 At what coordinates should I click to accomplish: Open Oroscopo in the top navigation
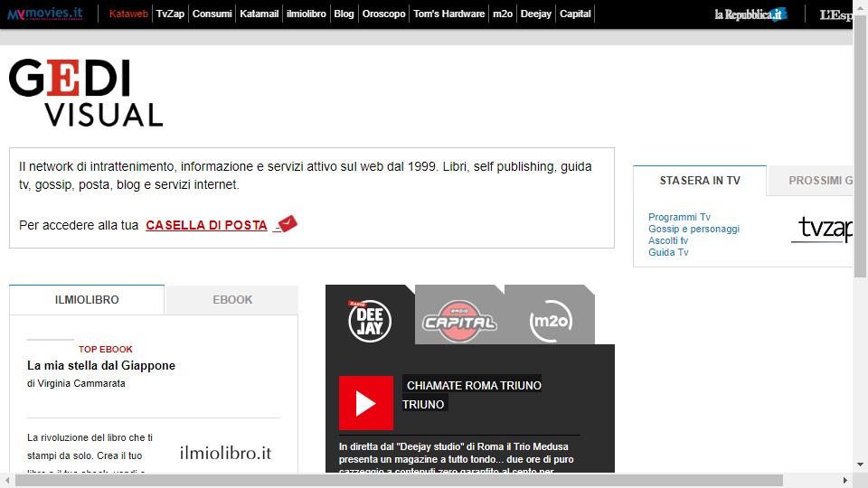(383, 14)
